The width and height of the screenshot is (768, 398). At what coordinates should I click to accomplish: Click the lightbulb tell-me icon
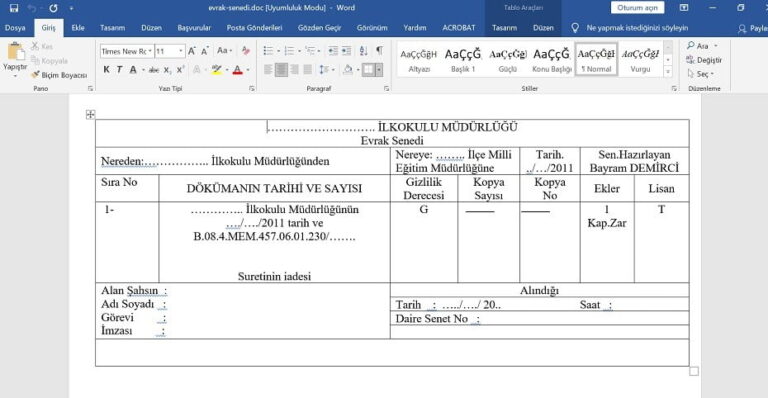[575, 28]
